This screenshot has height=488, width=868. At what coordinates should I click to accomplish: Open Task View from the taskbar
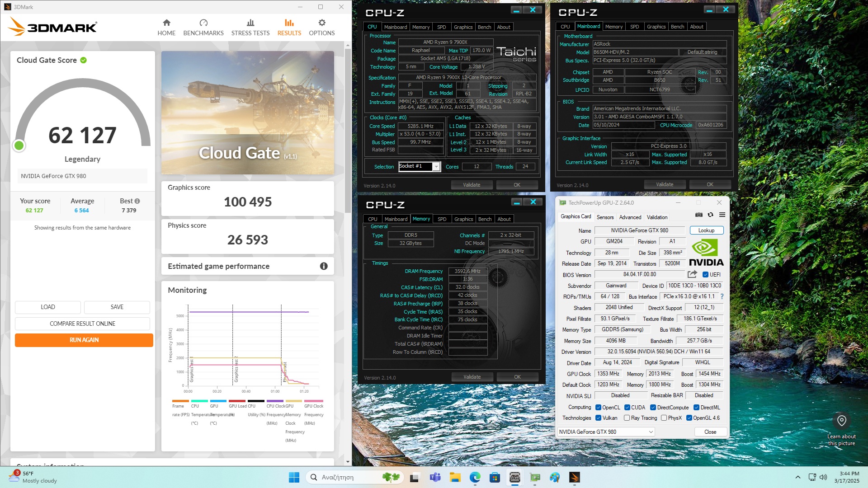[x=415, y=477]
